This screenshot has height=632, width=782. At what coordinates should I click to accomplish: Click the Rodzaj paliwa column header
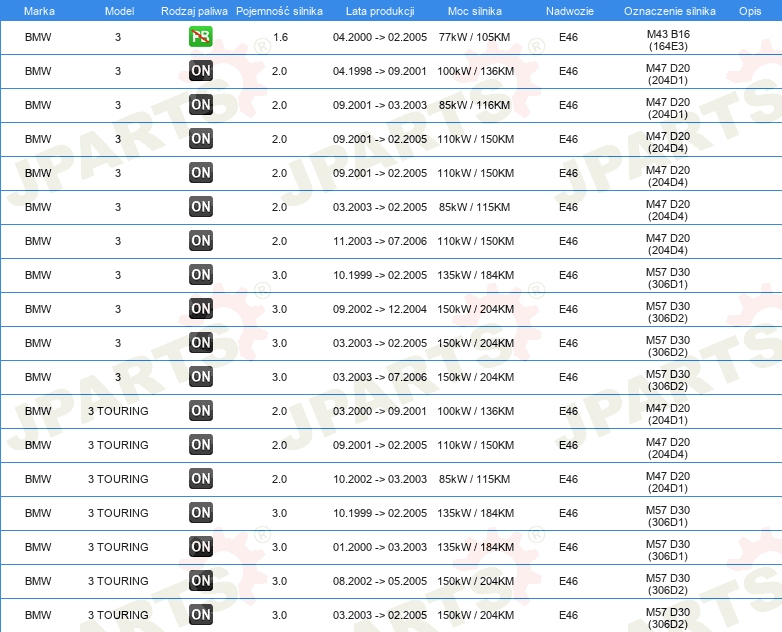coord(194,11)
